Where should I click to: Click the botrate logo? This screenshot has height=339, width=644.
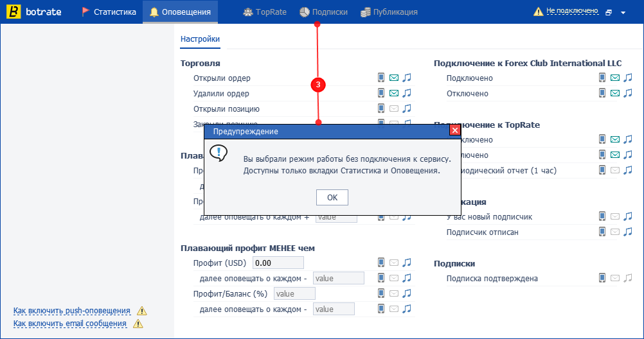coord(34,12)
